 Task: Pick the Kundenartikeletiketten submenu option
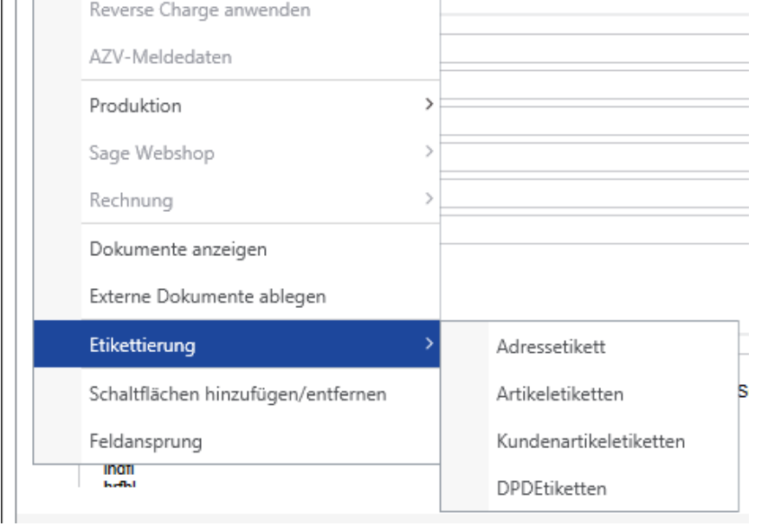click(591, 441)
